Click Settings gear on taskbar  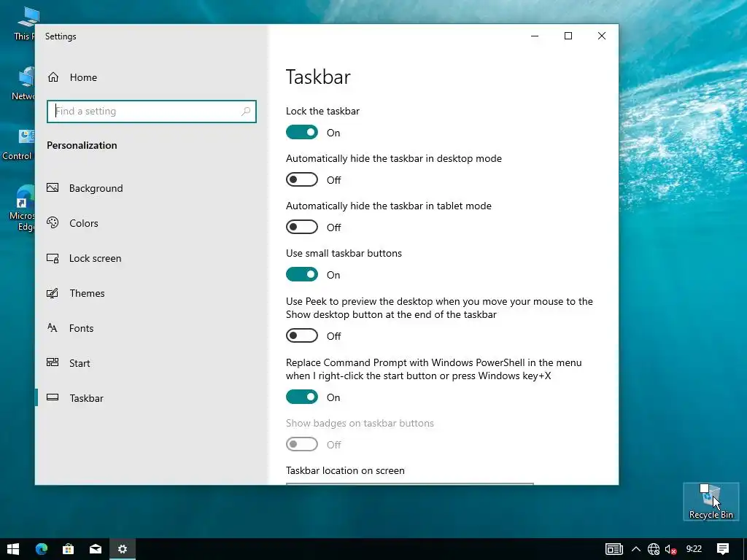tap(123, 549)
